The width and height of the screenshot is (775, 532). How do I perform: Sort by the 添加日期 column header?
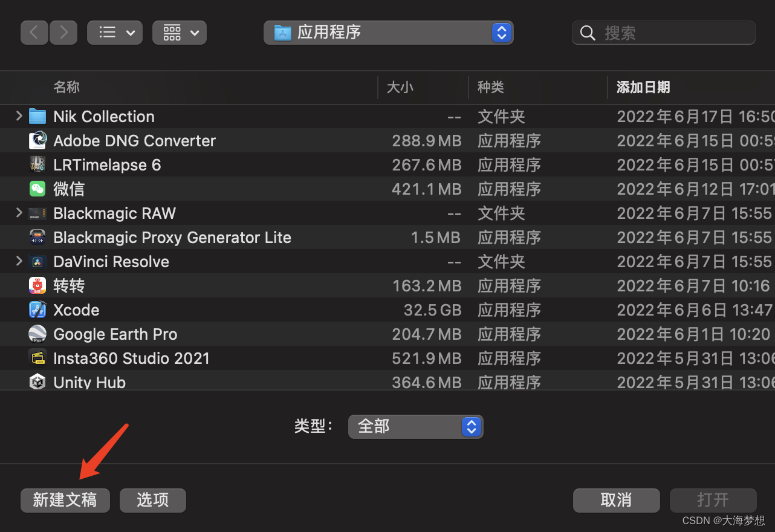643,87
